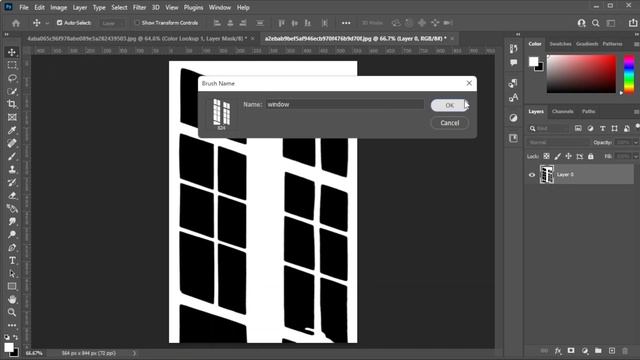This screenshot has height=360, width=640.
Task: Switch to the Channels tab
Action: (562, 111)
